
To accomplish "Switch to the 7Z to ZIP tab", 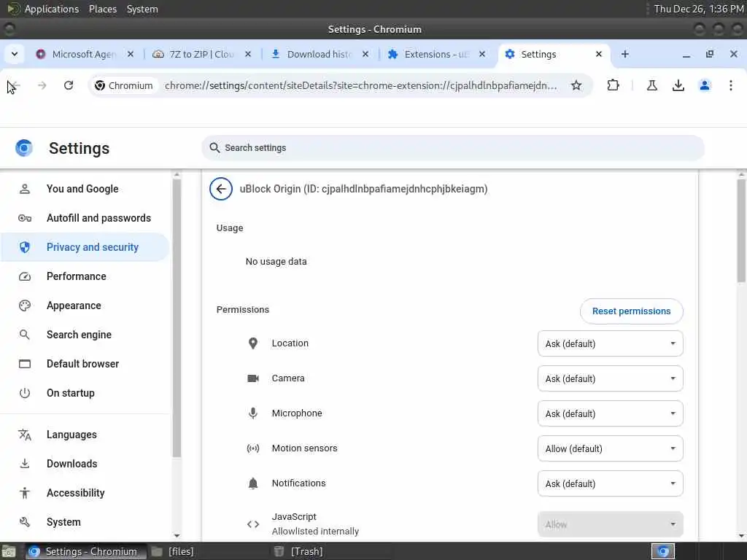I will pyautogui.click(x=201, y=54).
